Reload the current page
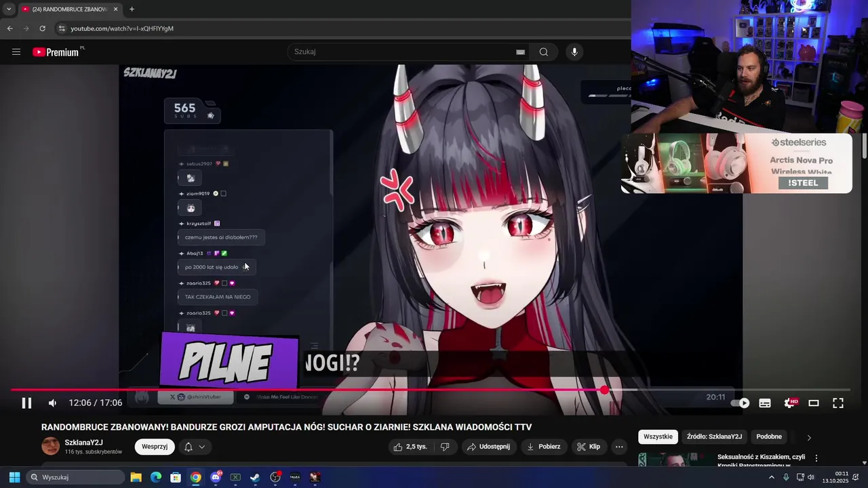The height and width of the screenshot is (488, 868). point(42,28)
